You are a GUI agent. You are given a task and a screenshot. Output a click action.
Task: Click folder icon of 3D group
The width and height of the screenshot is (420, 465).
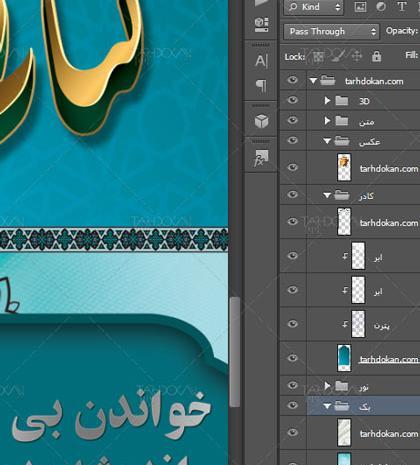tap(342, 100)
